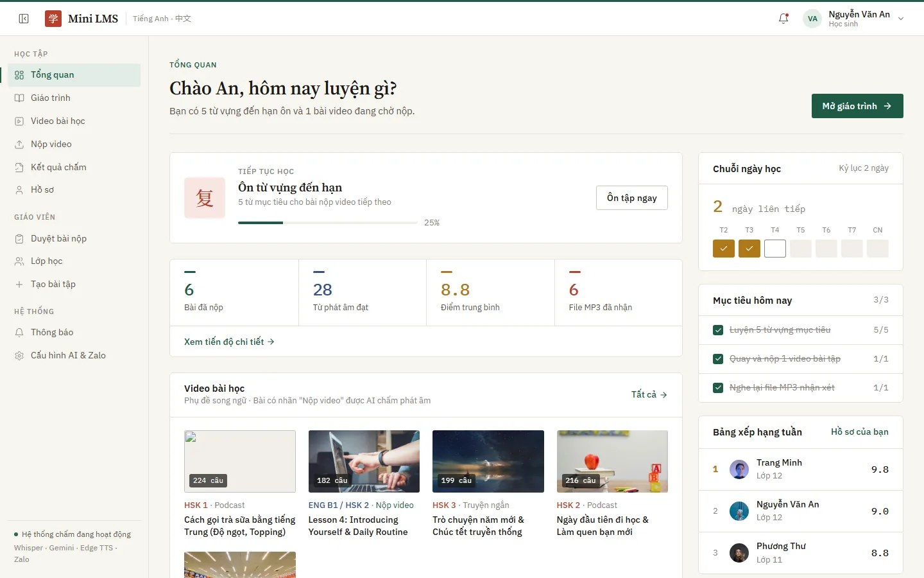The width and height of the screenshot is (924, 578).
Task: Click the Hồ sơ person icon
Action: tap(19, 190)
